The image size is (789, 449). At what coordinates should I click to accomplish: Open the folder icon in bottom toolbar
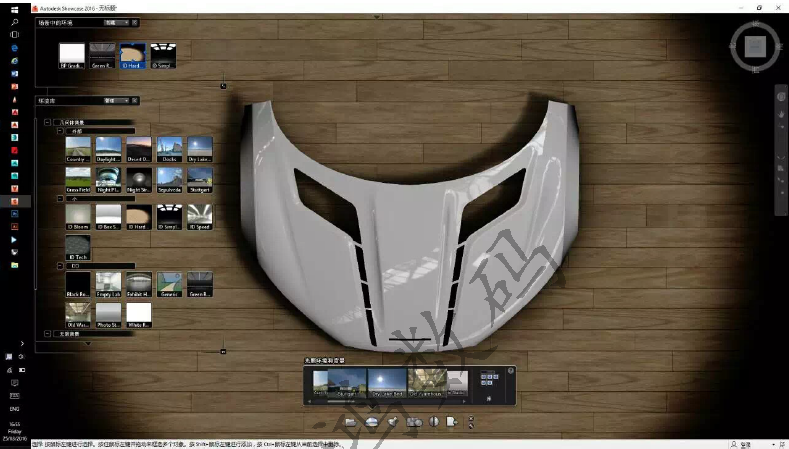[350, 422]
